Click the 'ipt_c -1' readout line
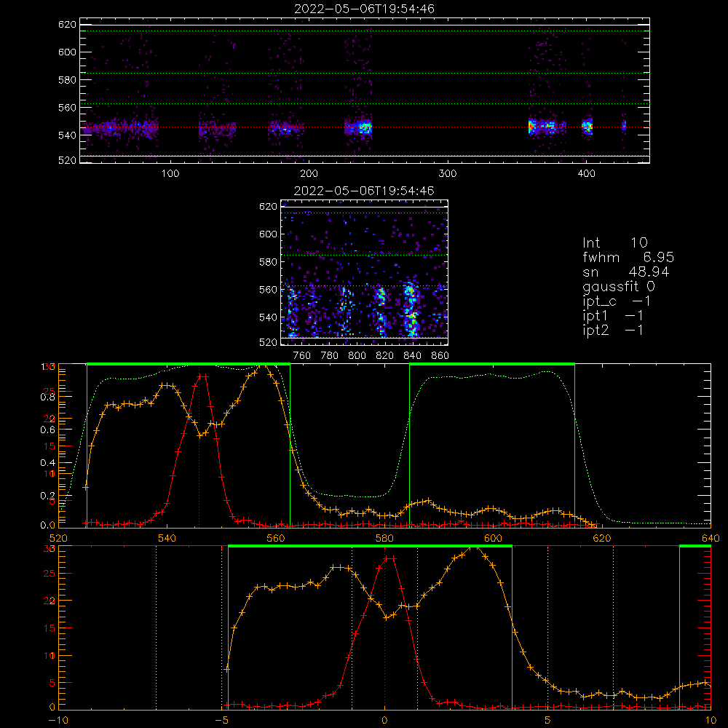728x728 pixels. click(x=617, y=301)
